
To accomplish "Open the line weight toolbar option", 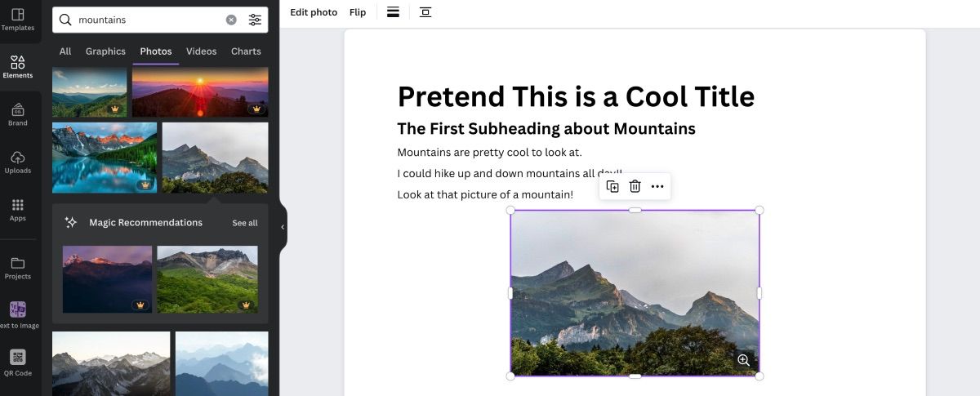I will [x=393, y=12].
